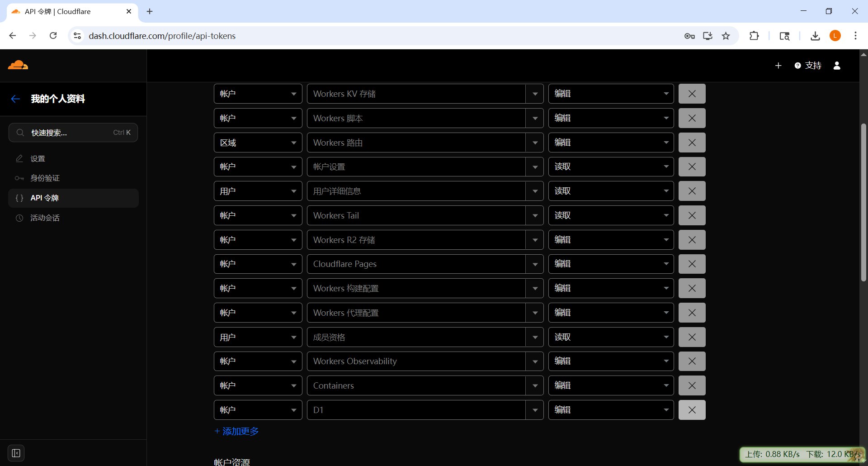Remove the Workers KV 存储 permission row

[x=692, y=94]
